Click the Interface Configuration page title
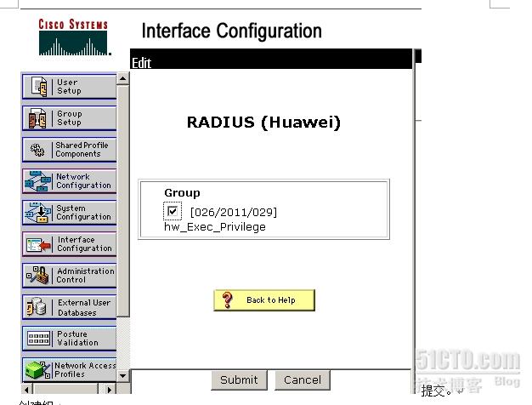This screenshot has height=405, width=532. (x=232, y=31)
